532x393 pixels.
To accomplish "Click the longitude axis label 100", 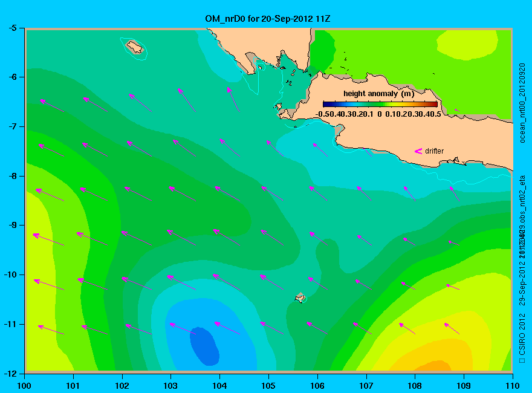I will tap(24, 386).
